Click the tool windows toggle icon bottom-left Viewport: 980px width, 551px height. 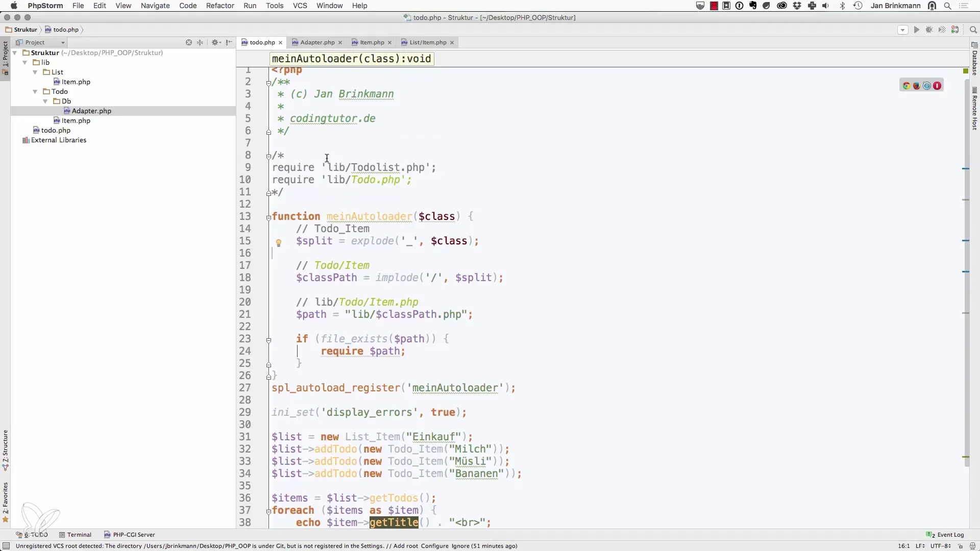pyautogui.click(x=6, y=546)
